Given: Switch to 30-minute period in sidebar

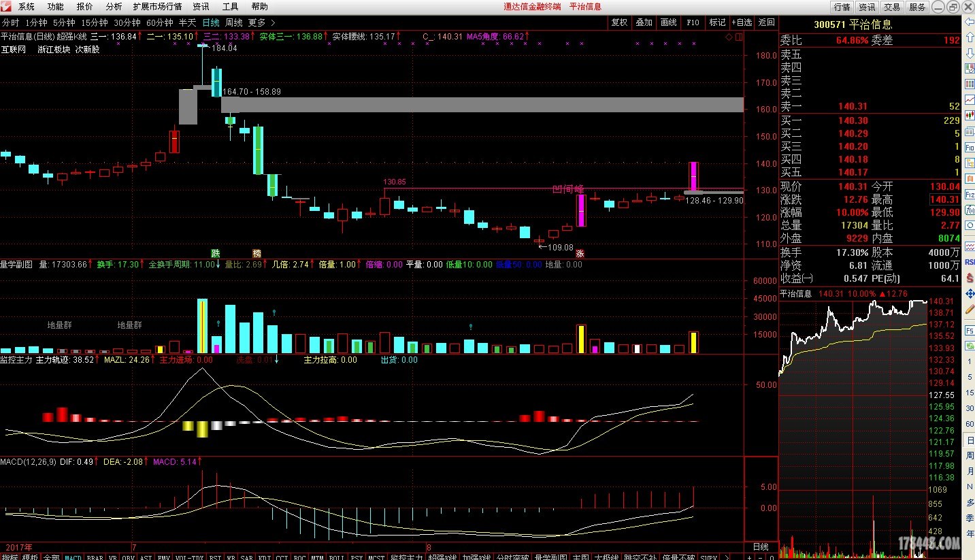Looking at the screenshot, I should (969, 408).
